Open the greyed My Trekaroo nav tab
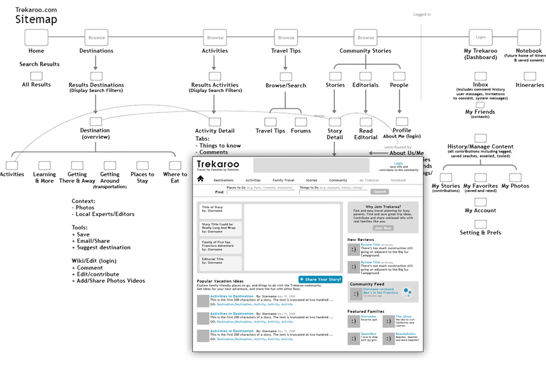 point(369,180)
